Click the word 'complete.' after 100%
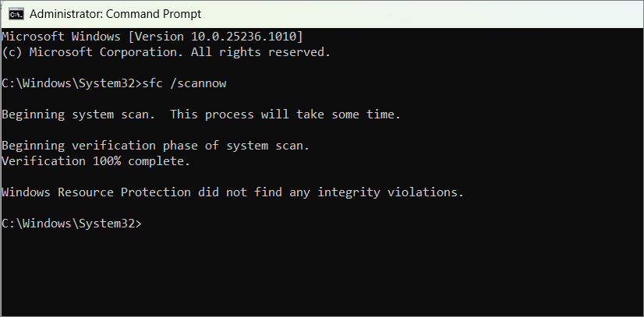This screenshot has width=644, height=317. 159,161
